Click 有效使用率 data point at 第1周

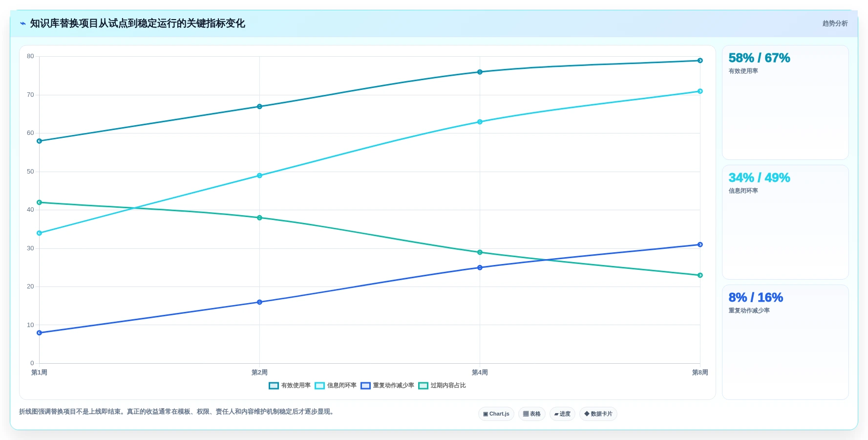pos(40,141)
